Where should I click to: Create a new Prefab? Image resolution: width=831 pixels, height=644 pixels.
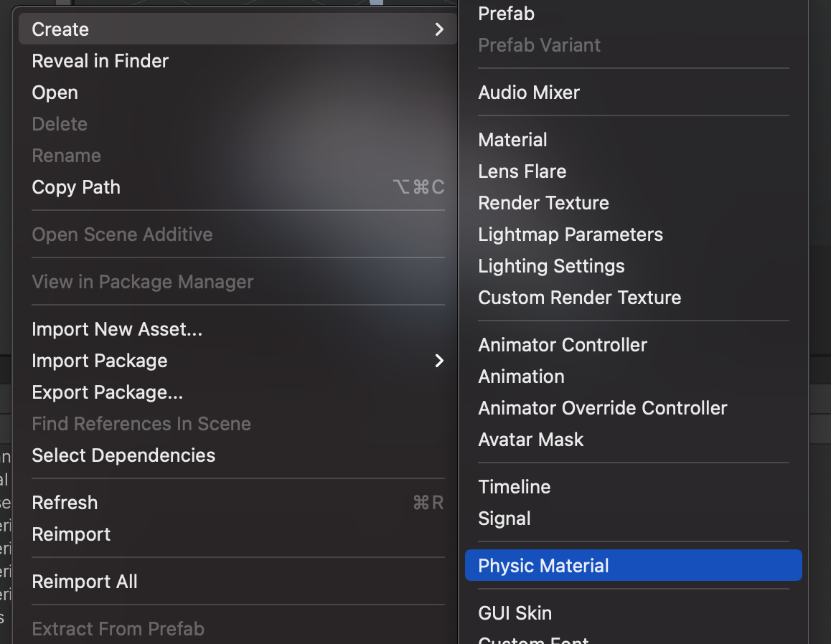click(507, 14)
